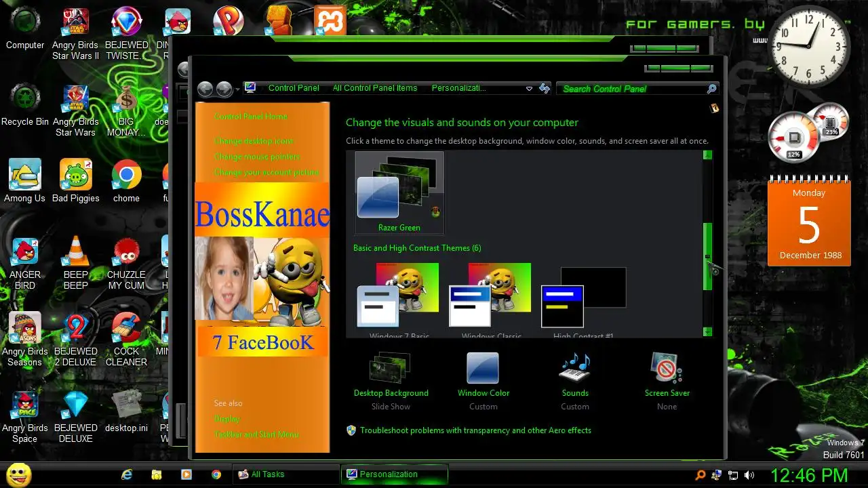The image size is (868, 488).
Task: Open Change desktop icons link
Action: (x=254, y=141)
